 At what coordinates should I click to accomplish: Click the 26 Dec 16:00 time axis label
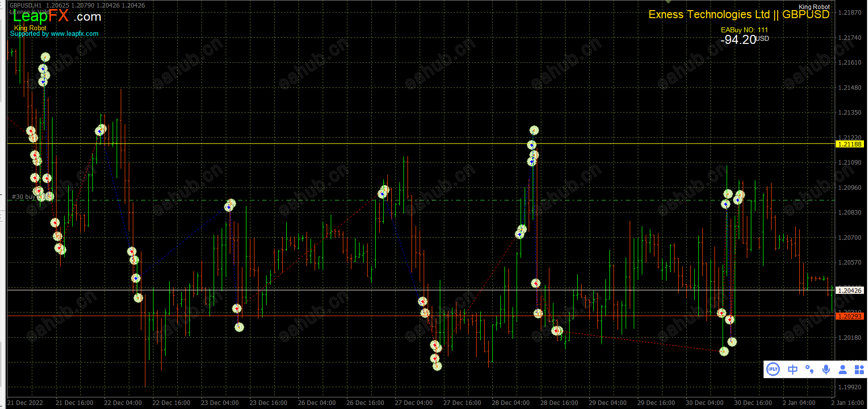(366, 403)
